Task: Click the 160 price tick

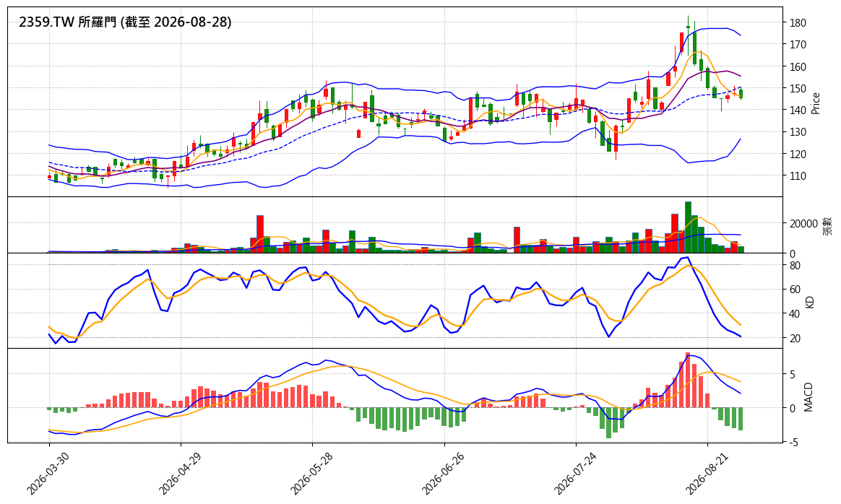Action: click(x=798, y=67)
